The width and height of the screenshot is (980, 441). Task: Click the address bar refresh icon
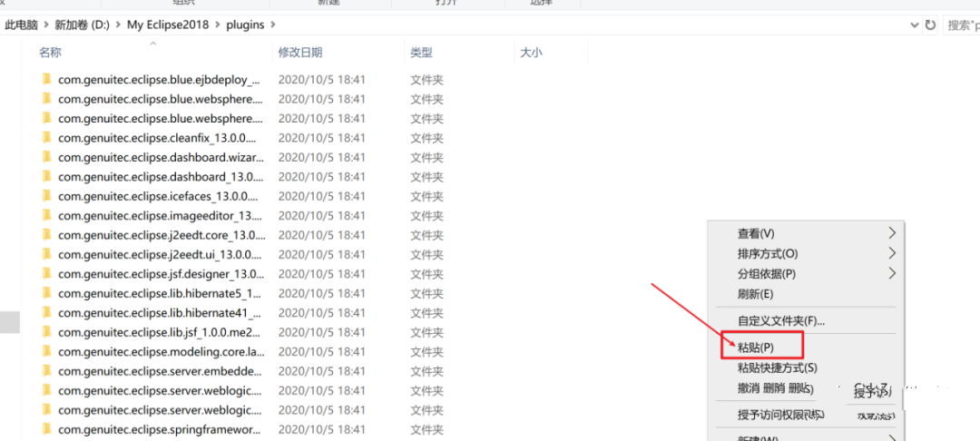(x=931, y=25)
